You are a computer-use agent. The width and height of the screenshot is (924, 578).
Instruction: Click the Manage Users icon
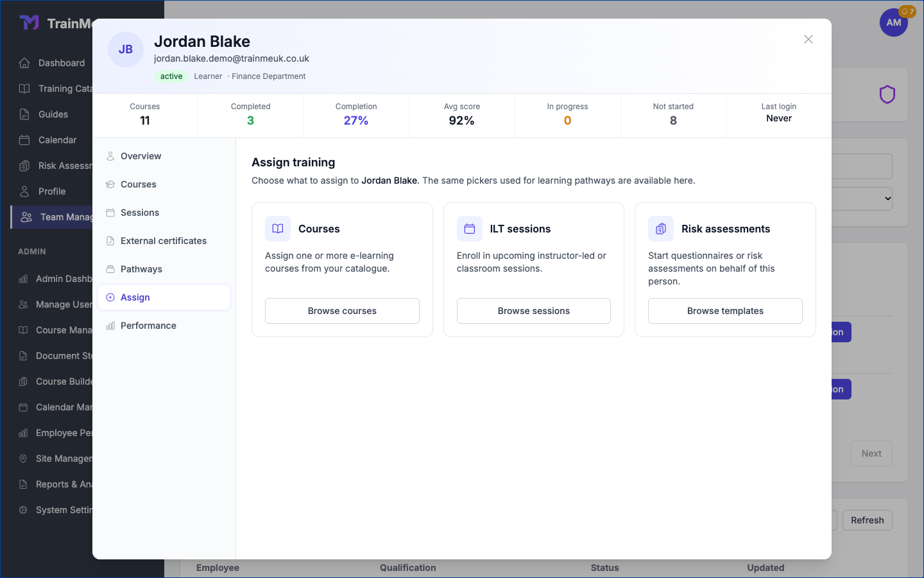tap(23, 304)
